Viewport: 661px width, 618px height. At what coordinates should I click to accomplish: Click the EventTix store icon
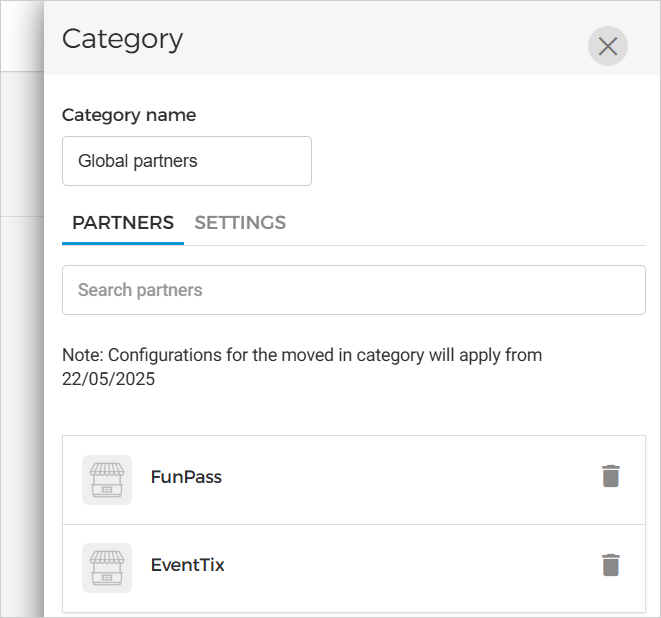pos(107,567)
